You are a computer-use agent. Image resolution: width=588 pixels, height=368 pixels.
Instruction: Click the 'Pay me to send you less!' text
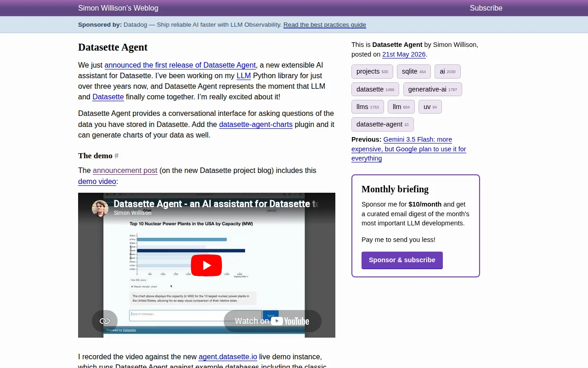(x=398, y=240)
